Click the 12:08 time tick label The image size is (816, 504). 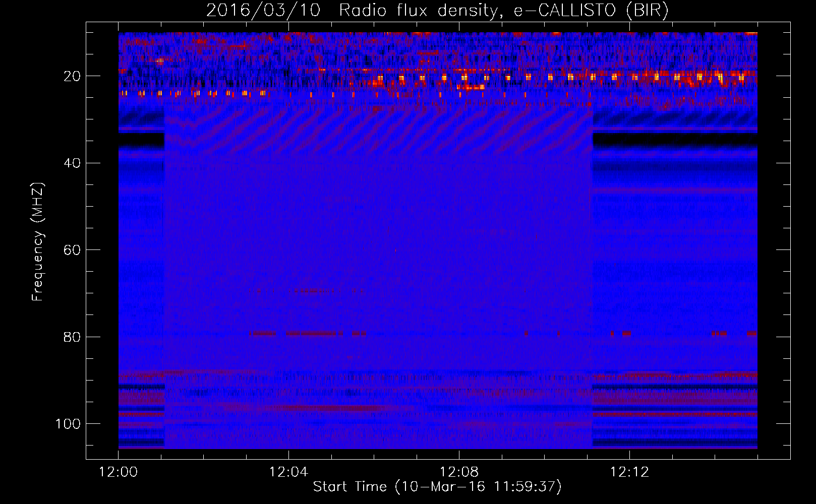459,472
